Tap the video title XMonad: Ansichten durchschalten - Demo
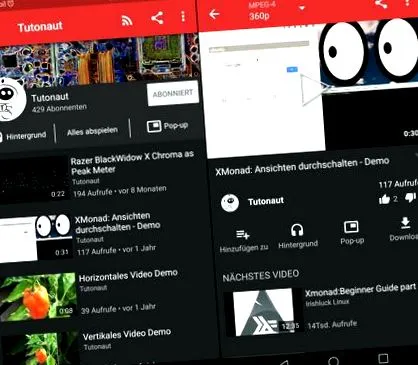Image resolution: width=418 pixels, height=365 pixels. click(302, 166)
